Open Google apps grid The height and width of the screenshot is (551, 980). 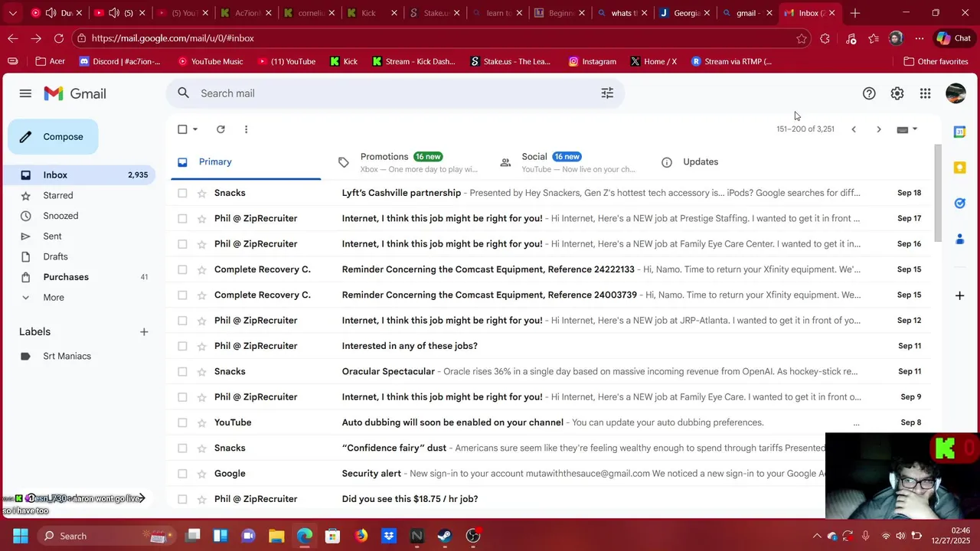click(926, 93)
